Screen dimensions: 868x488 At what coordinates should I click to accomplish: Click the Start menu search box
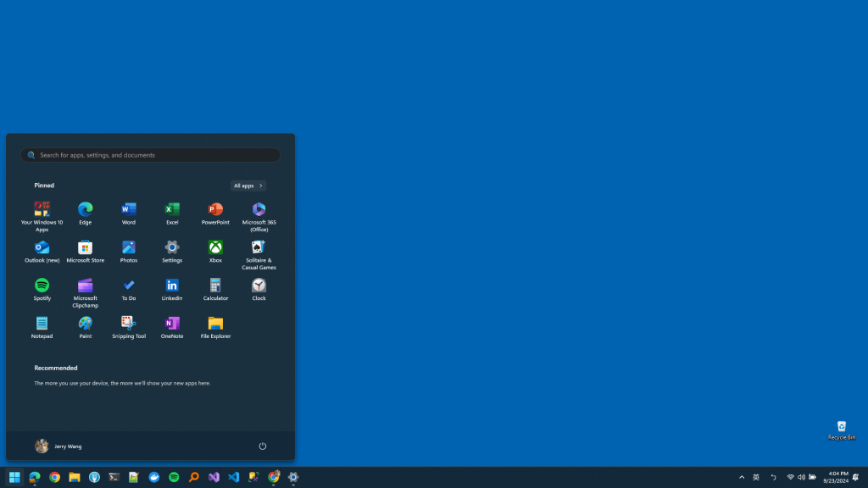[151, 155]
